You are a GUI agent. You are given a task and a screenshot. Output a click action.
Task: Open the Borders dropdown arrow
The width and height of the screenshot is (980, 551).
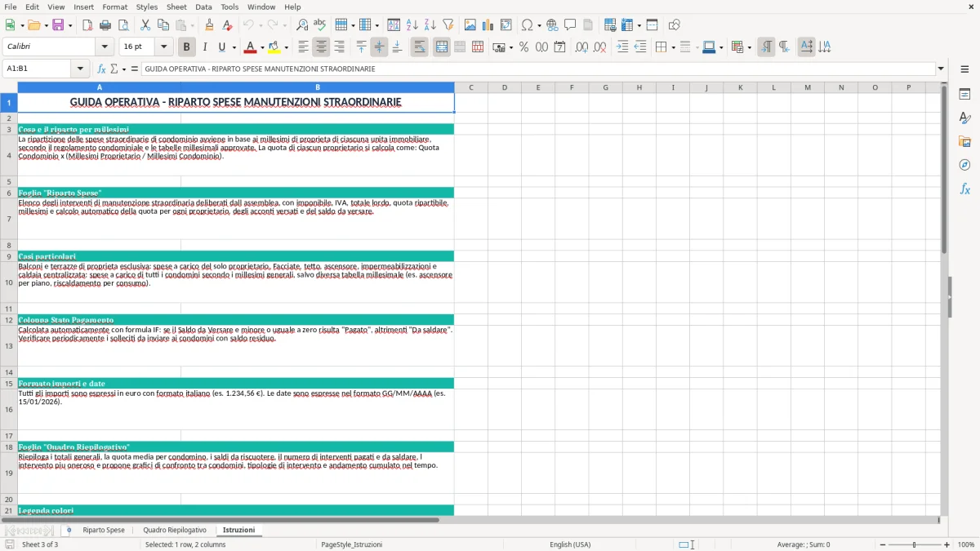point(673,47)
